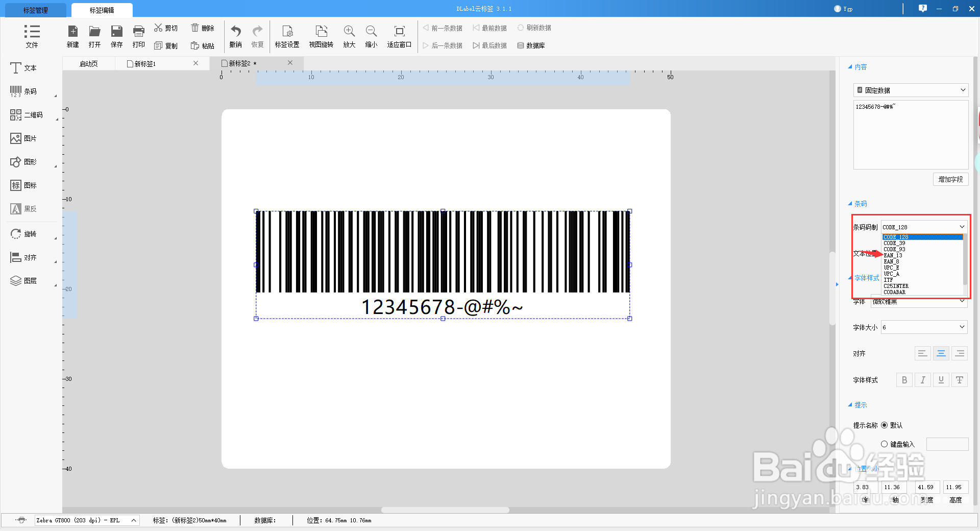Viewport: 980px width, 531px height.
Task: Go to 前一条数据 previous record
Action: pos(443,28)
